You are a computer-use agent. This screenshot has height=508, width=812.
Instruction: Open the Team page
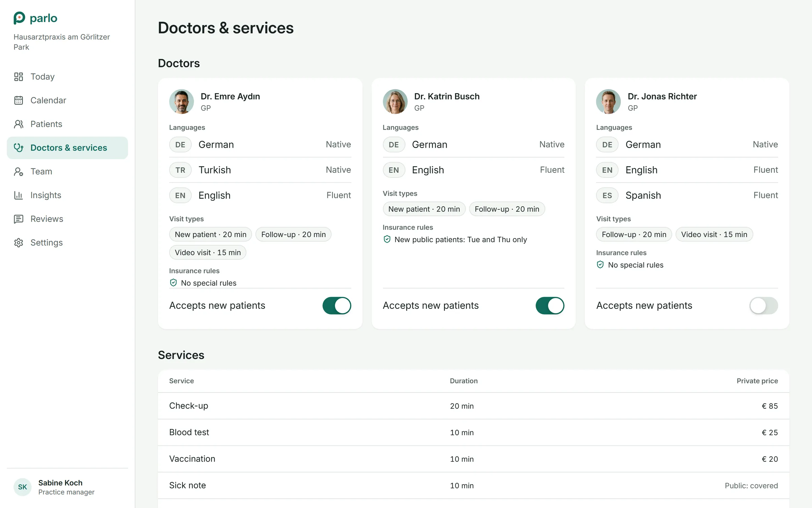click(x=67, y=172)
